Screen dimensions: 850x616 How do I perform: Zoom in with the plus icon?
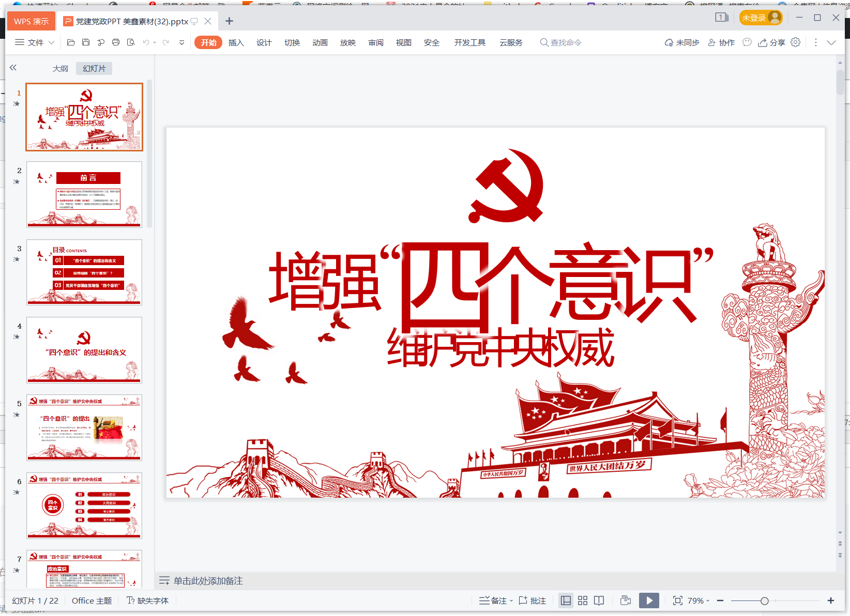pos(831,600)
